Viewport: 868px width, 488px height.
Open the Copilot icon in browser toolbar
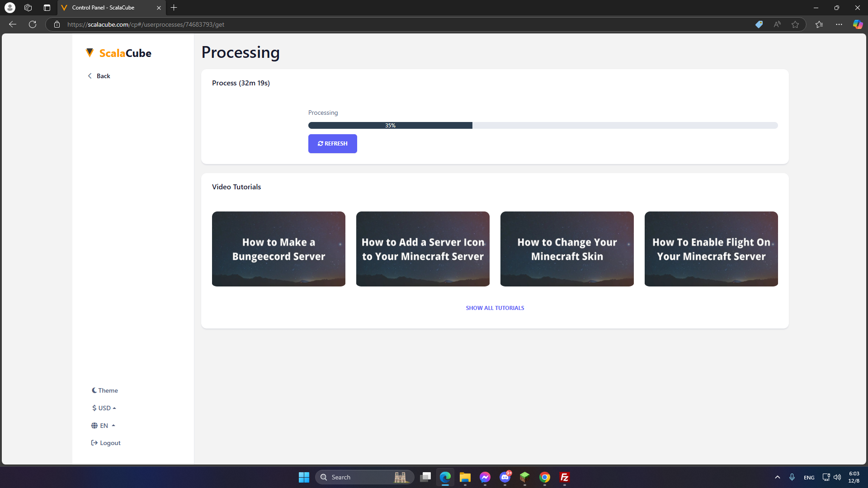tap(858, 24)
